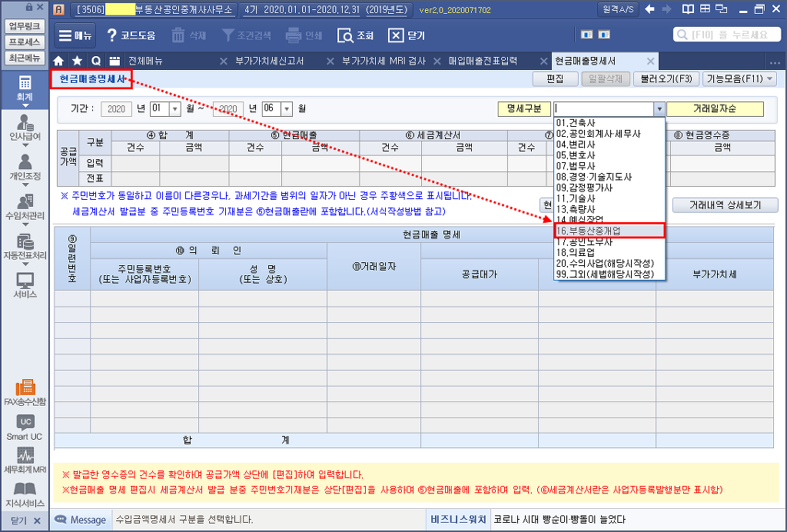
Task: Click the 거래일자순 button
Action: pos(716,109)
